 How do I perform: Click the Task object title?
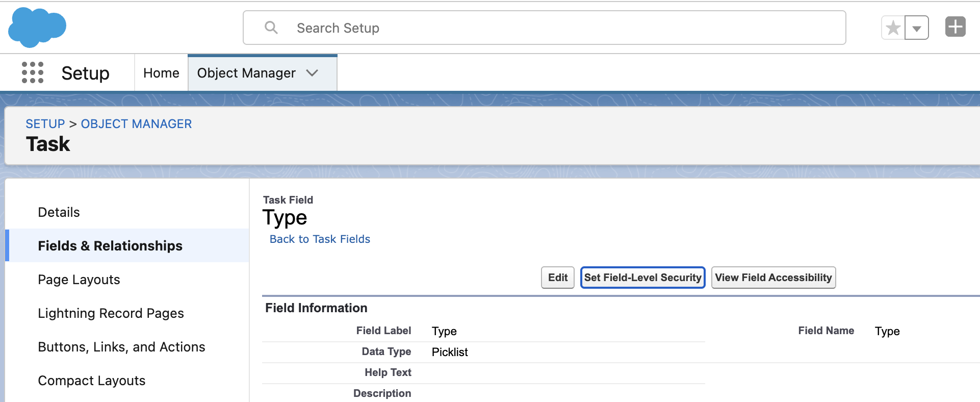click(x=48, y=144)
